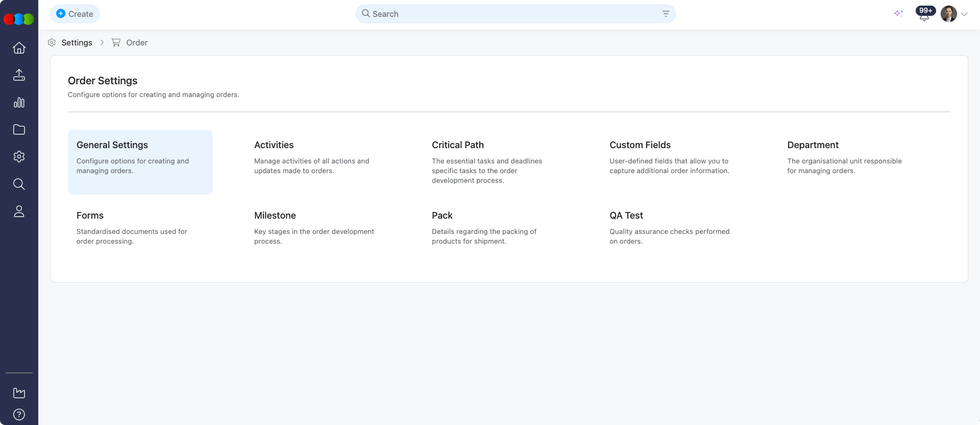Click the user avatar photo

pyautogui.click(x=949, y=14)
